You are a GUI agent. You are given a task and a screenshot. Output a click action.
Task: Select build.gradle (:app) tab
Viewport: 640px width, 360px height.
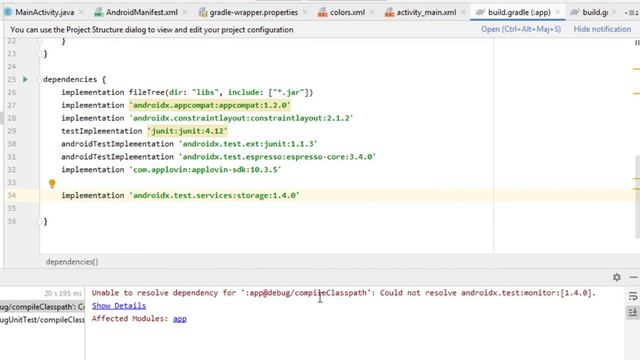coord(519,12)
